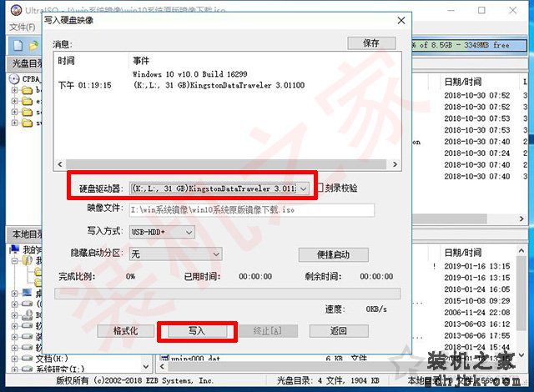
Task: Click the 下午 01:19:15 message time
Action: click(x=85, y=85)
